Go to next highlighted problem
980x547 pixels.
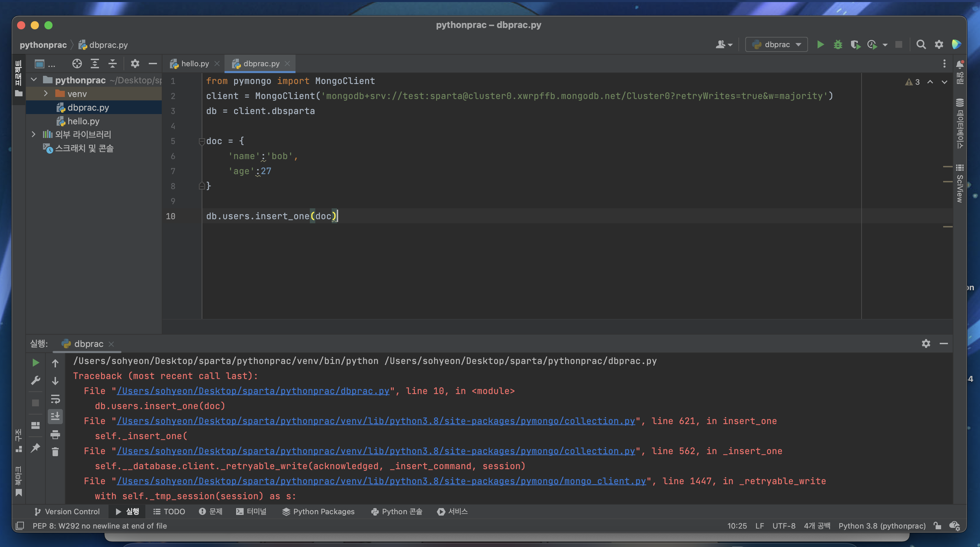click(944, 82)
